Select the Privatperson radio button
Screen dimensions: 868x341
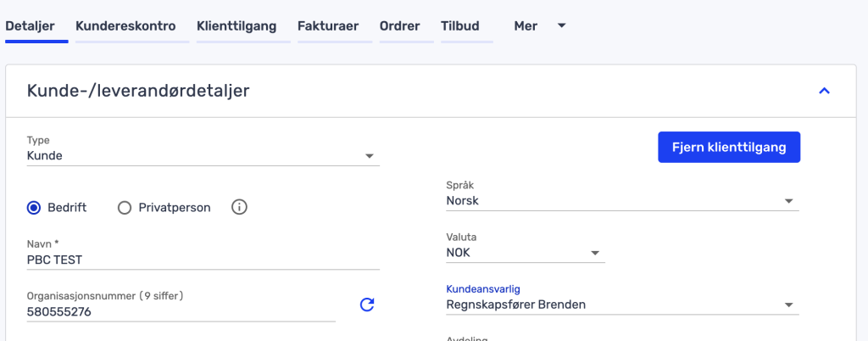click(x=125, y=207)
